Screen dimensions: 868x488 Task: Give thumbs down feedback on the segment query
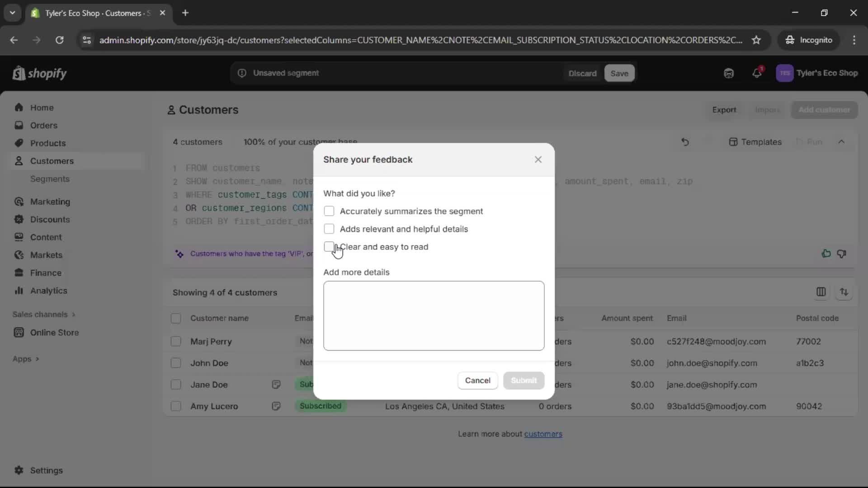coord(843,254)
